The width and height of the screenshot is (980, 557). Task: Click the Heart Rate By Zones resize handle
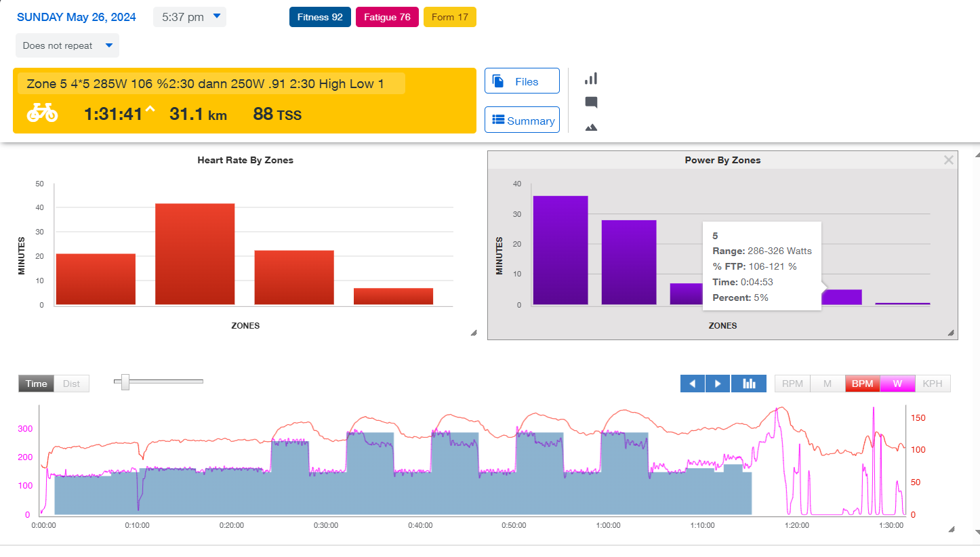pos(474,333)
